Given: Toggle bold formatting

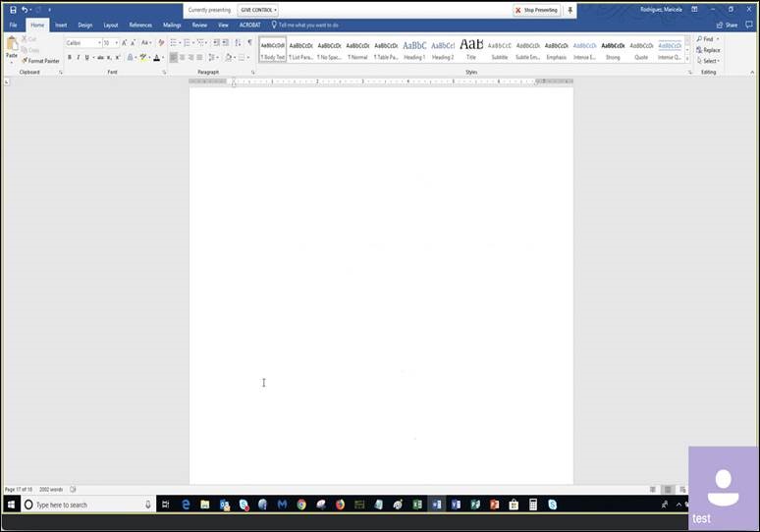Looking at the screenshot, I should click(70, 58).
